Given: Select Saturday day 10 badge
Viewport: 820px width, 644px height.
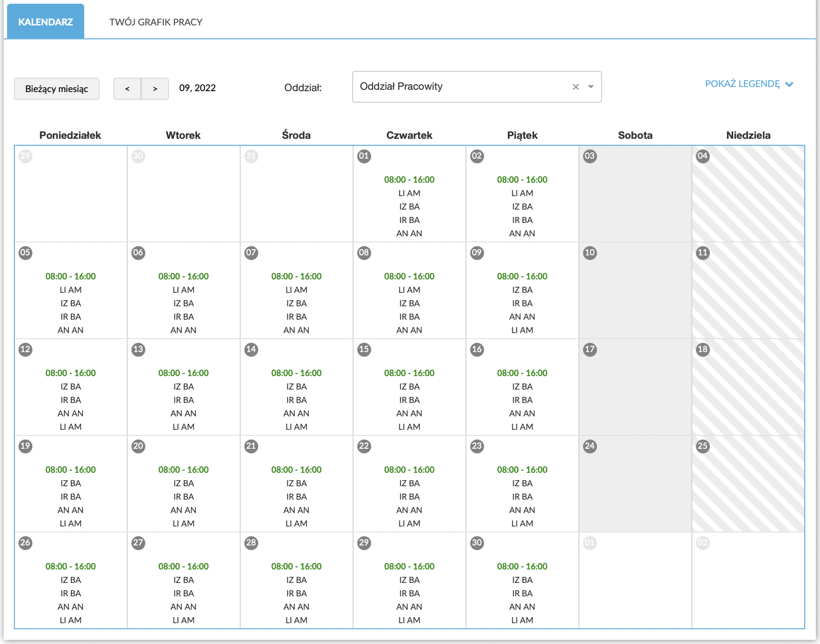Looking at the screenshot, I should tap(590, 253).
